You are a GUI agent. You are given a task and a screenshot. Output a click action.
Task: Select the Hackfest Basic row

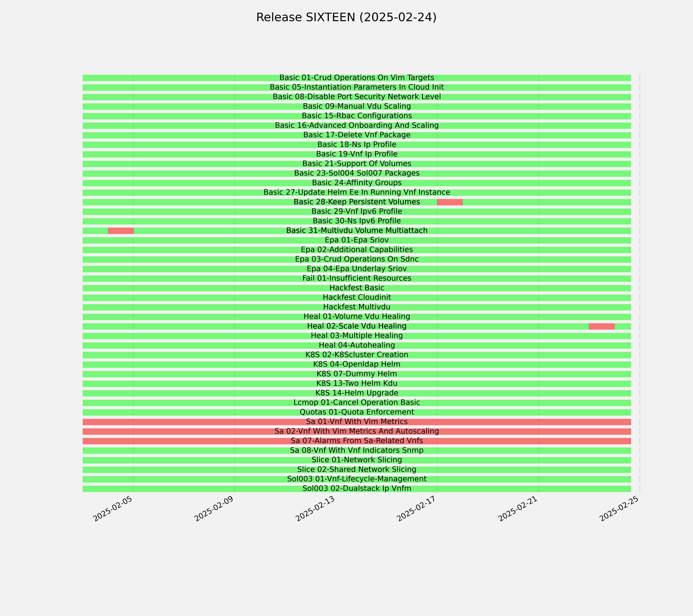[357, 288]
